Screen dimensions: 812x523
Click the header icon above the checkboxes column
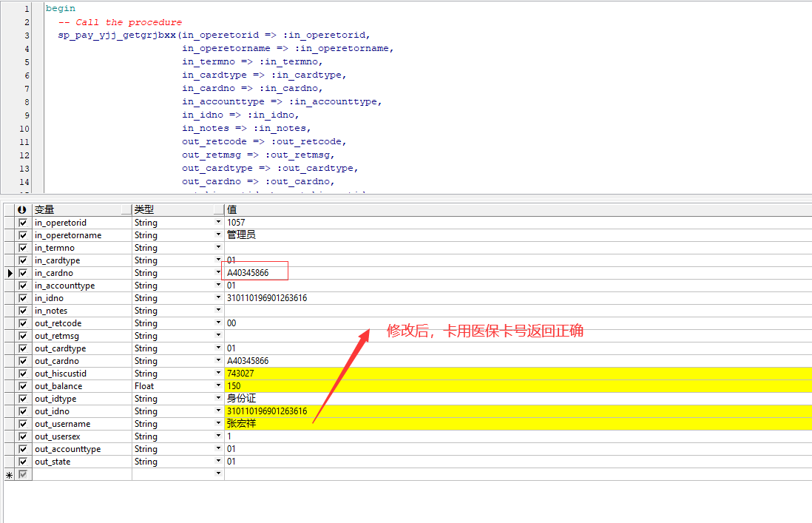pyautogui.click(x=21, y=210)
